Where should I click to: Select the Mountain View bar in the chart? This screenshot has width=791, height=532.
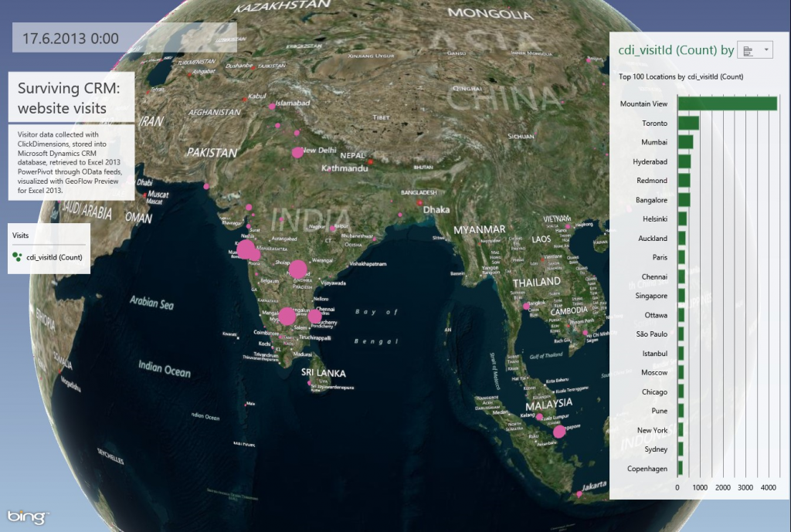coord(728,103)
